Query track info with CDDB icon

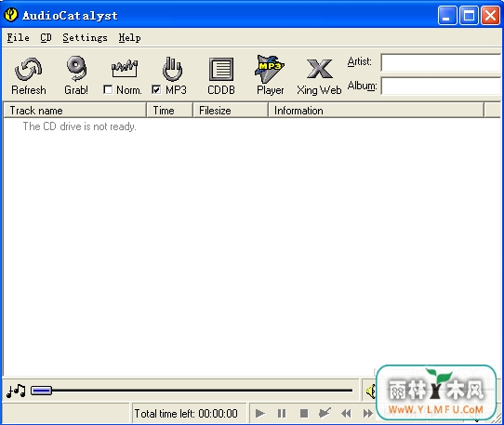[221, 69]
